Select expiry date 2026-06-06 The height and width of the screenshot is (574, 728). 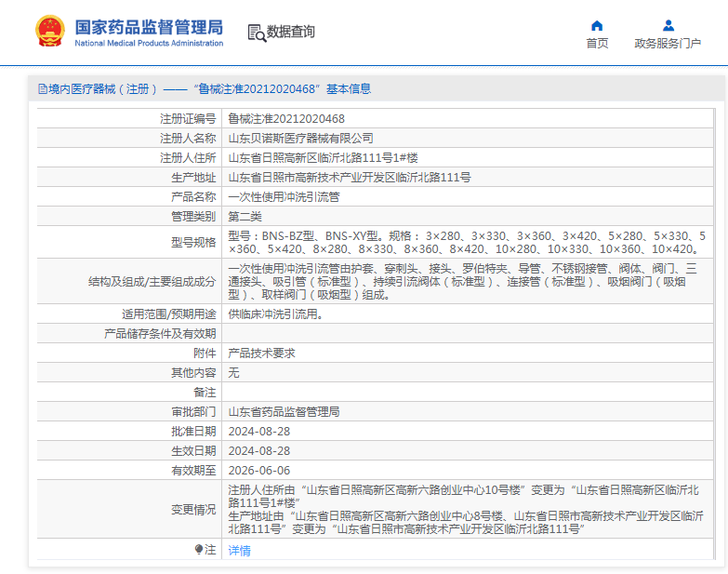259,471
